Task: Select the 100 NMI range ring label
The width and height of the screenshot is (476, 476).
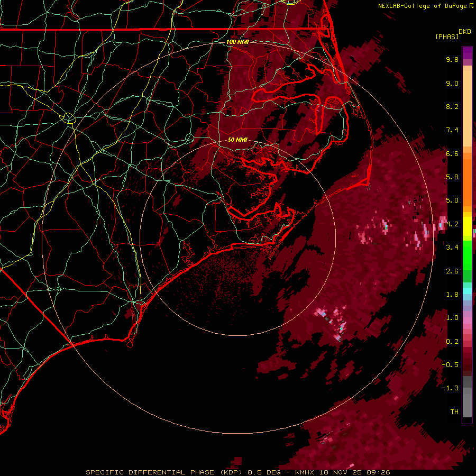Action: click(x=237, y=42)
